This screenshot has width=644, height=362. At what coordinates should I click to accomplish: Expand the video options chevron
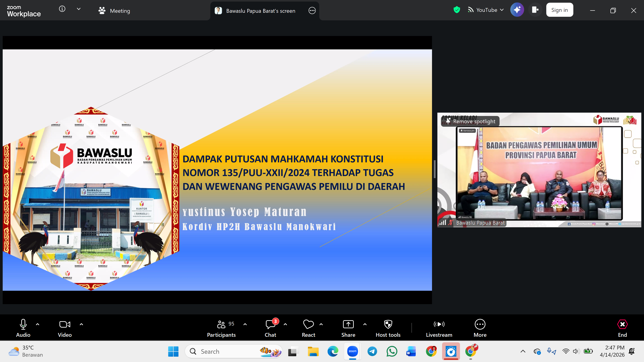click(x=81, y=324)
